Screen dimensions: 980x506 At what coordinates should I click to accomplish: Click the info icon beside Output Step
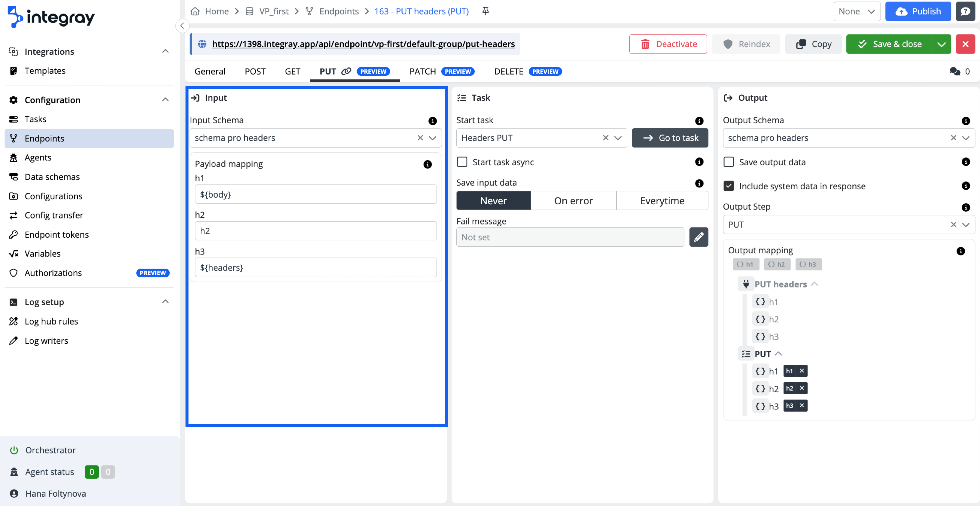click(x=966, y=207)
